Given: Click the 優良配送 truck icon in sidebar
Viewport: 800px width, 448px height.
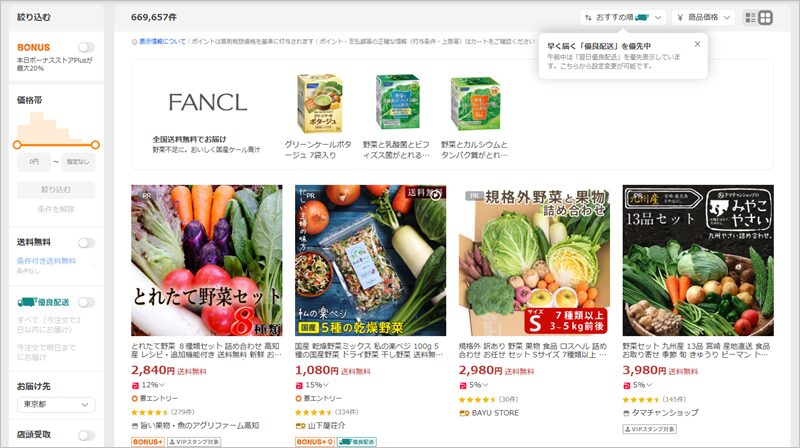Looking at the screenshot, I should tap(27, 303).
